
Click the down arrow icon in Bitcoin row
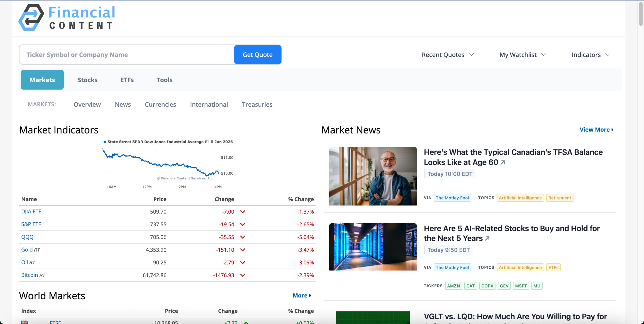point(243,275)
